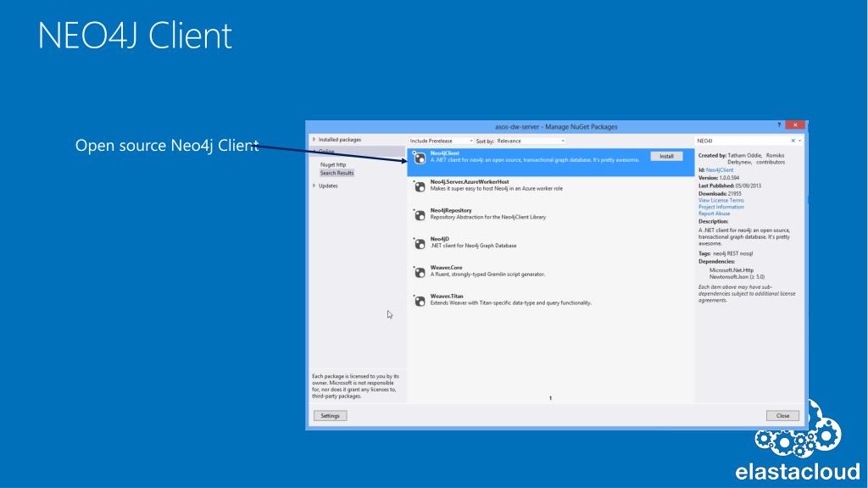Select the Neo4j.Server.AzureWorkerHost package name
868x488 pixels.
470,181
